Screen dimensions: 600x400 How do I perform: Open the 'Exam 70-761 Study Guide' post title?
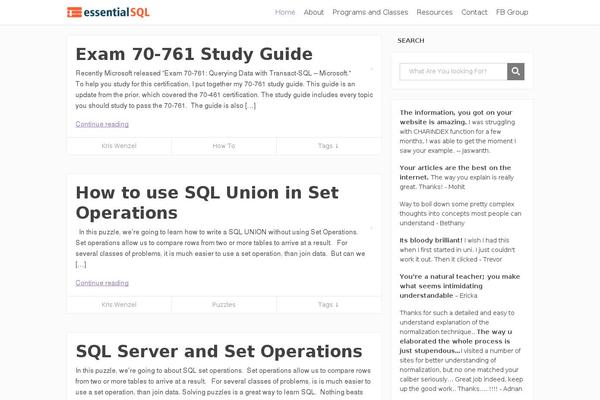point(194,54)
